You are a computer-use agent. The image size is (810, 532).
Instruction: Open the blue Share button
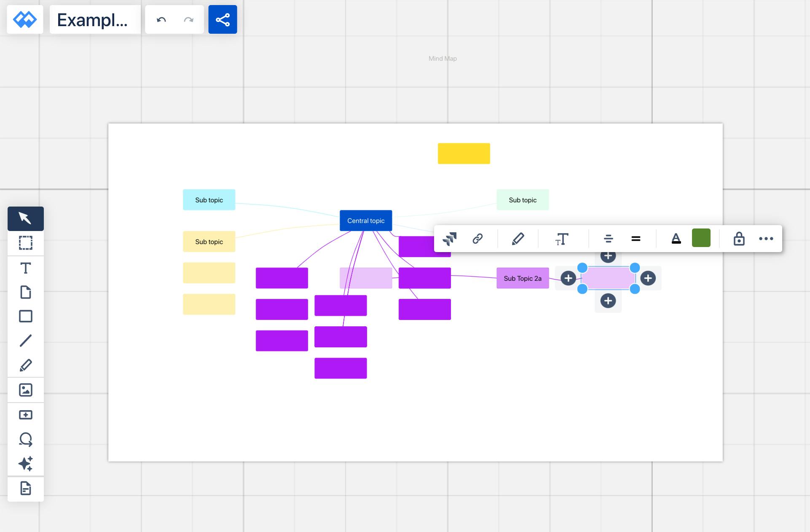[223, 19]
